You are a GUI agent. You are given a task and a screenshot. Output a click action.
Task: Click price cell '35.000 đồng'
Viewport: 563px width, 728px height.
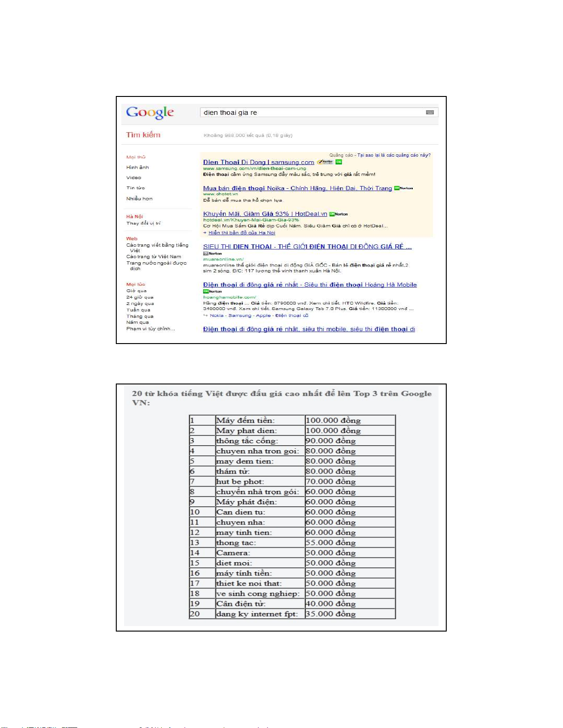click(x=350, y=614)
